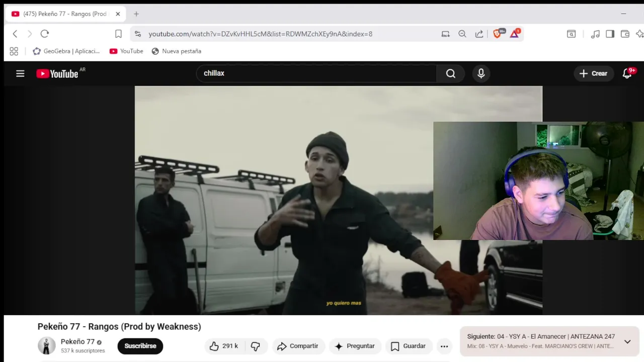The width and height of the screenshot is (644, 362).
Task: Expand the Siguiente playlist panel chevron
Action: click(x=627, y=342)
